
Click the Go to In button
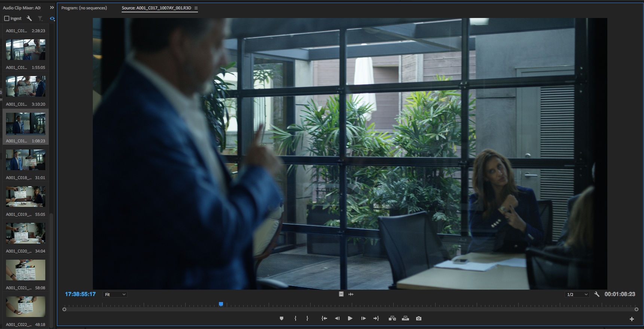tap(324, 319)
